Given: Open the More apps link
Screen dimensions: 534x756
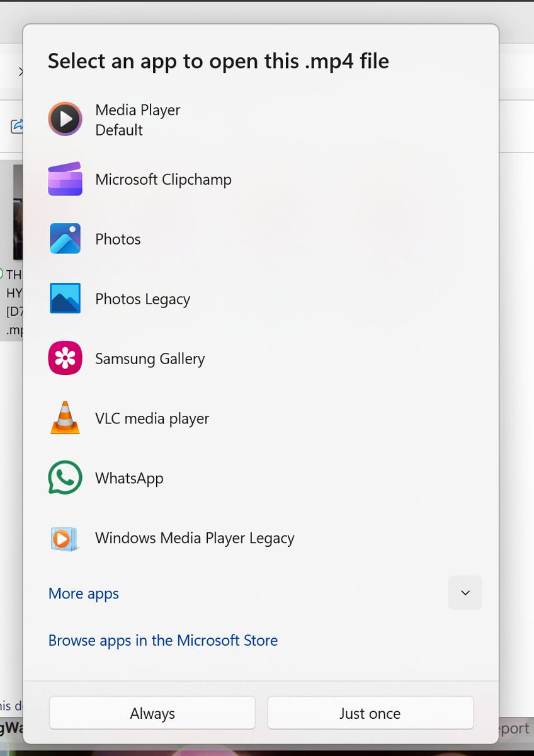Looking at the screenshot, I should click(x=84, y=593).
